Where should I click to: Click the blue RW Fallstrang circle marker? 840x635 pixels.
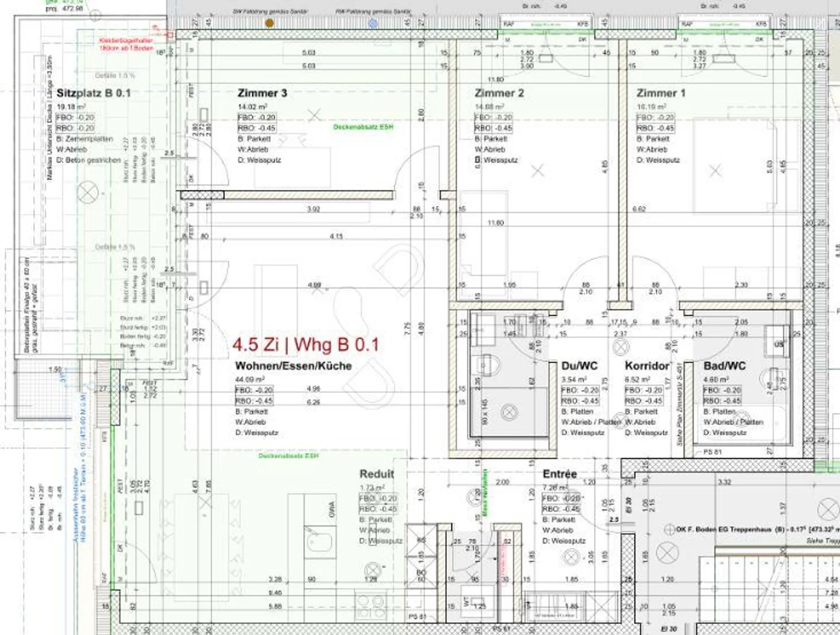point(373,23)
